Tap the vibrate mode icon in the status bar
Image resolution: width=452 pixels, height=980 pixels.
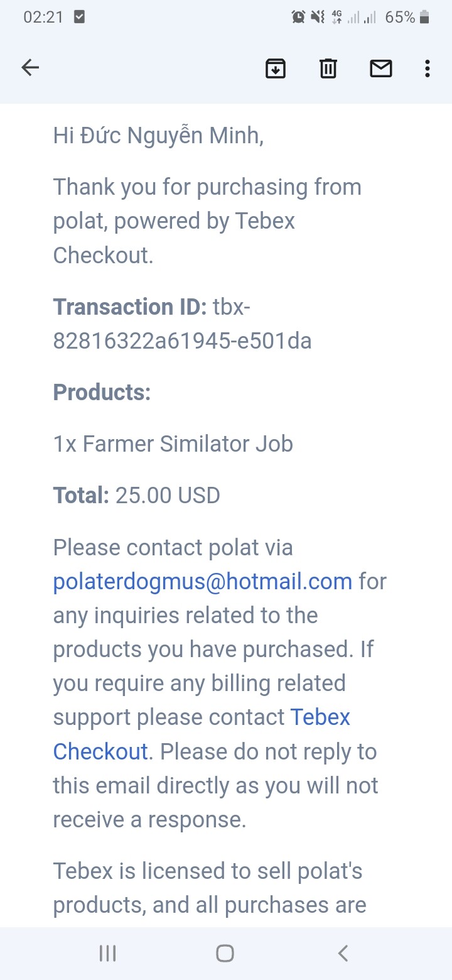[x=318, y=18]
